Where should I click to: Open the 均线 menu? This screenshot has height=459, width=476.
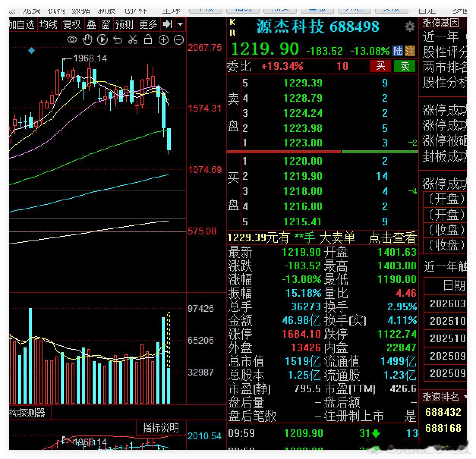(x=49, y=25)
